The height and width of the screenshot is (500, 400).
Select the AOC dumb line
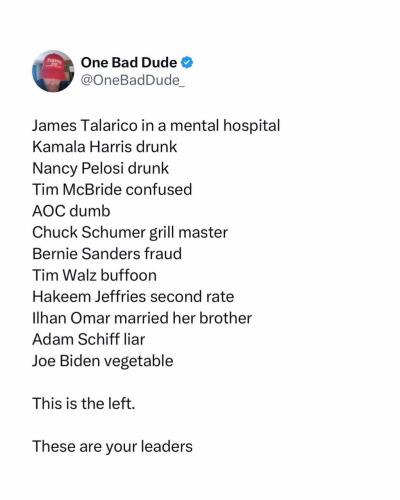(71, 211)
